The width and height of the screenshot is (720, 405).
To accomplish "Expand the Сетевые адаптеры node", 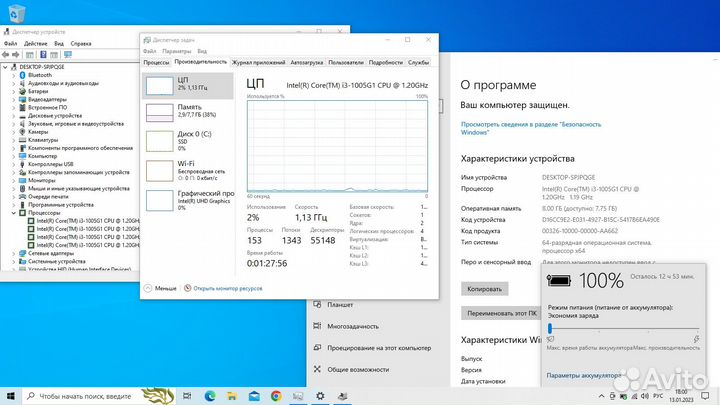I will point(14,253).
